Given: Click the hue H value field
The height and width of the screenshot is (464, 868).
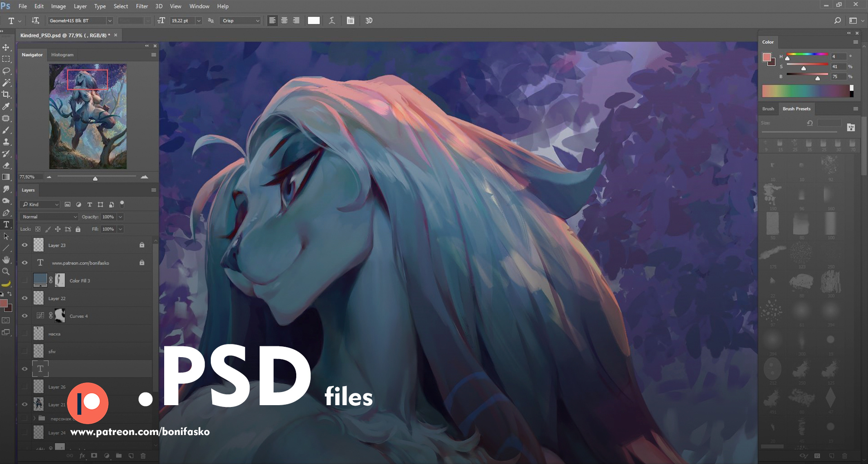Looking at the screenshot, I should click(838, 57).
